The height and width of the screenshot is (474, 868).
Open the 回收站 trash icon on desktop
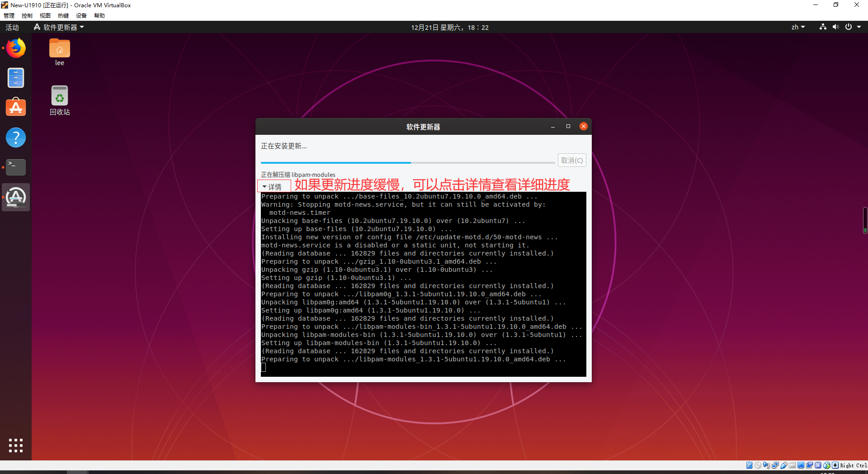coord(60,100)
